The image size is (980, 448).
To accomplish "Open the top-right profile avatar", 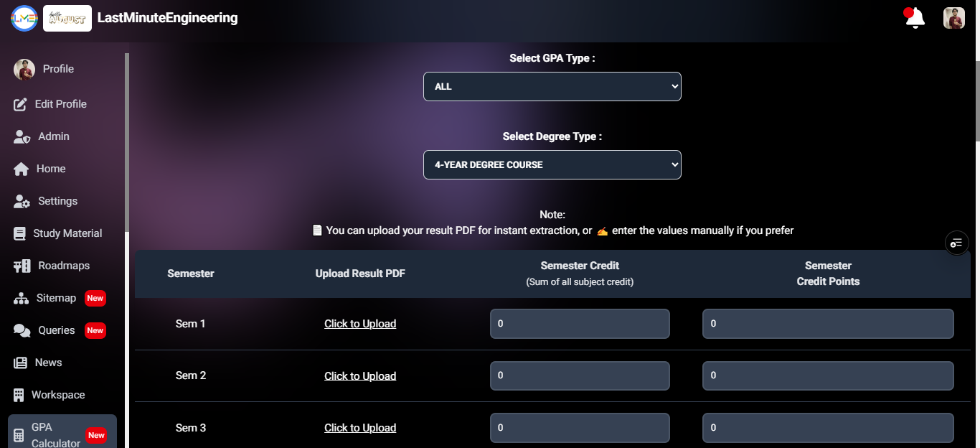I will pos(953,17).
